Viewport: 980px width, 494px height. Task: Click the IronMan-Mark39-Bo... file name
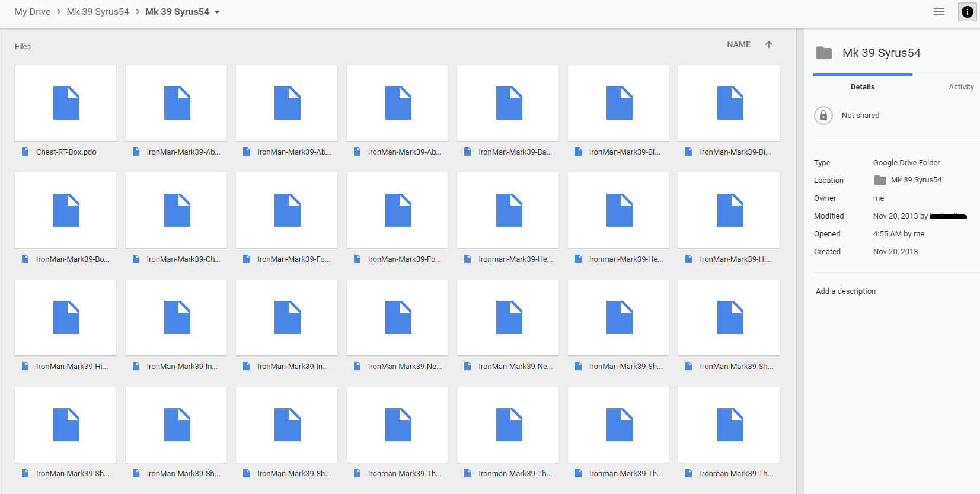click(x=73, y=259)
